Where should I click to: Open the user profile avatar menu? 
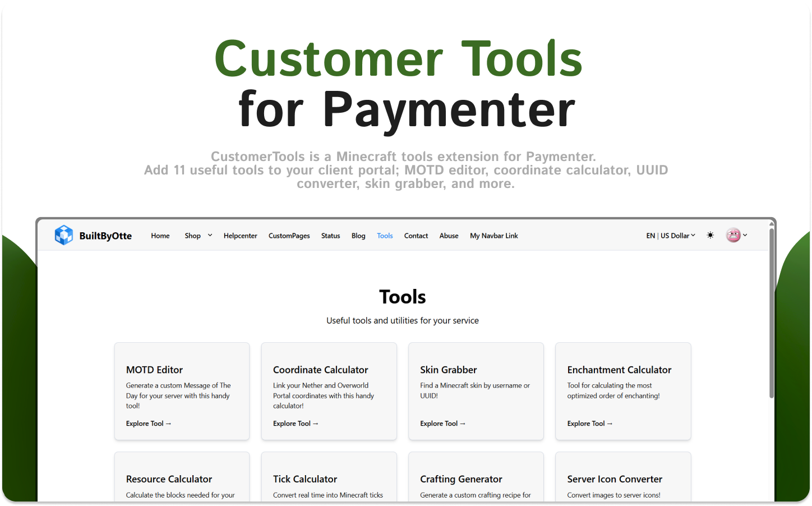click(733, 235)
